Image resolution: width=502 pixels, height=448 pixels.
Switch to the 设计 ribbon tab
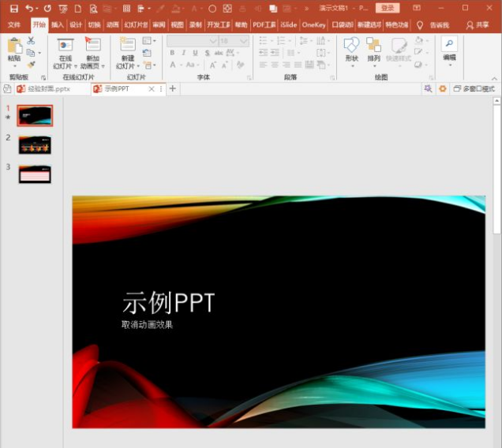coord(76,24)
